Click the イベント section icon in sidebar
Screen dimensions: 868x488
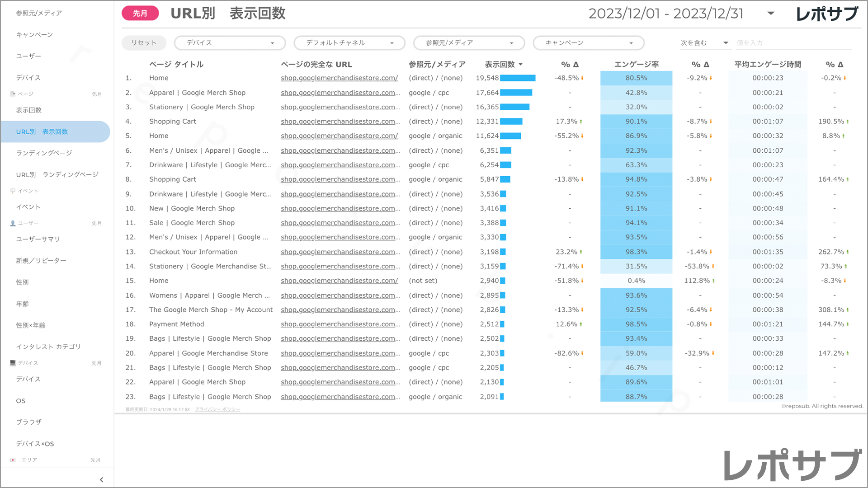pyautogui.click(x=13, y=191)
